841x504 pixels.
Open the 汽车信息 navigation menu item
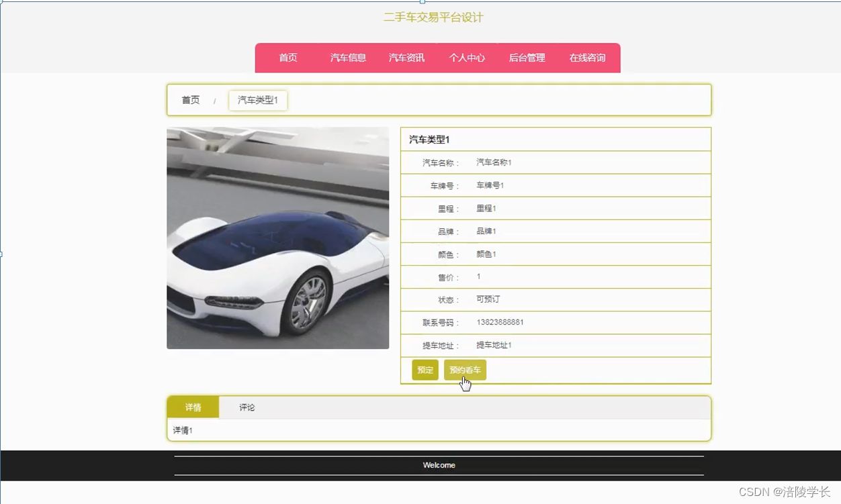point(347,58)
